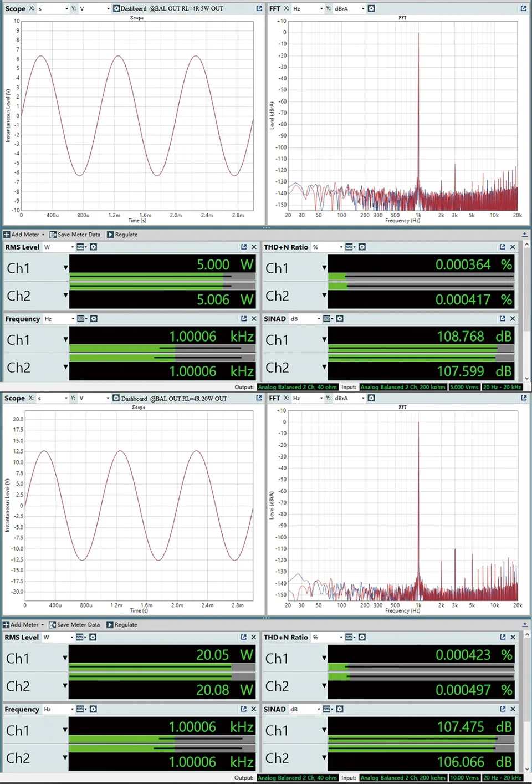The height and width of the screenshot is (784, 532).
Task: Click Add Meter in the 5W dashboard toolbar
Action: tap(24, 235)
